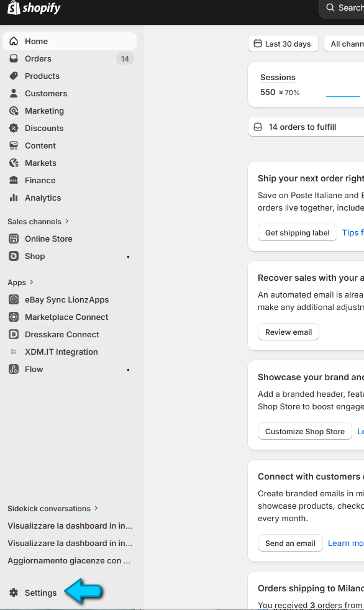The image size is (364, 610).
Task: Click the Settings label in sidebar
Action: pyautogui.click(x=41, y=593)
